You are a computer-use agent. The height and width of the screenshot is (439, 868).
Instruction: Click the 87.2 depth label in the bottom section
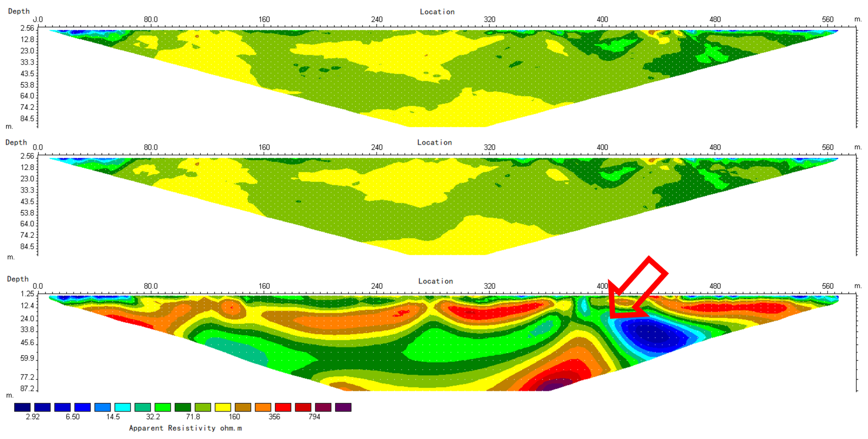click(27, 388)
